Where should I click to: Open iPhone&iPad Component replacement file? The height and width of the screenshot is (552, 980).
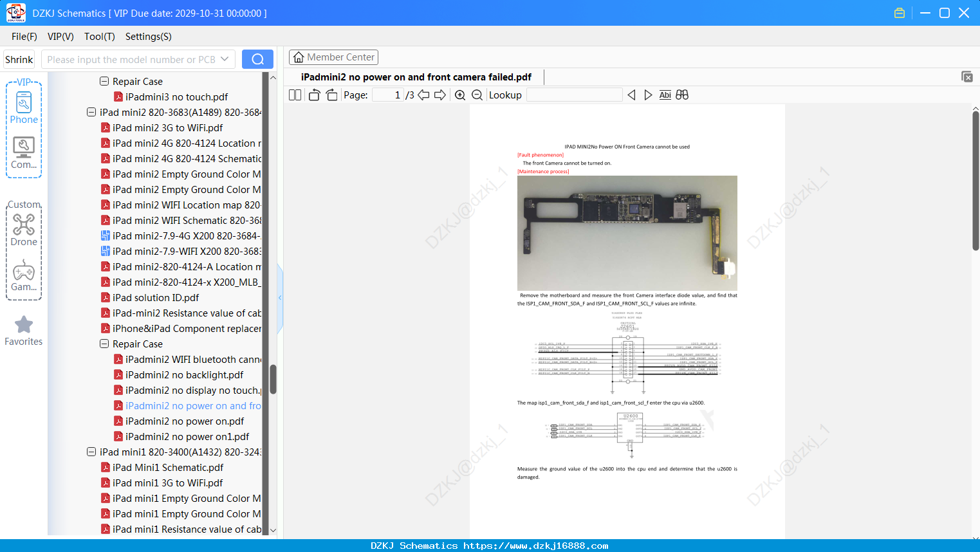click(x=181, y=328)
